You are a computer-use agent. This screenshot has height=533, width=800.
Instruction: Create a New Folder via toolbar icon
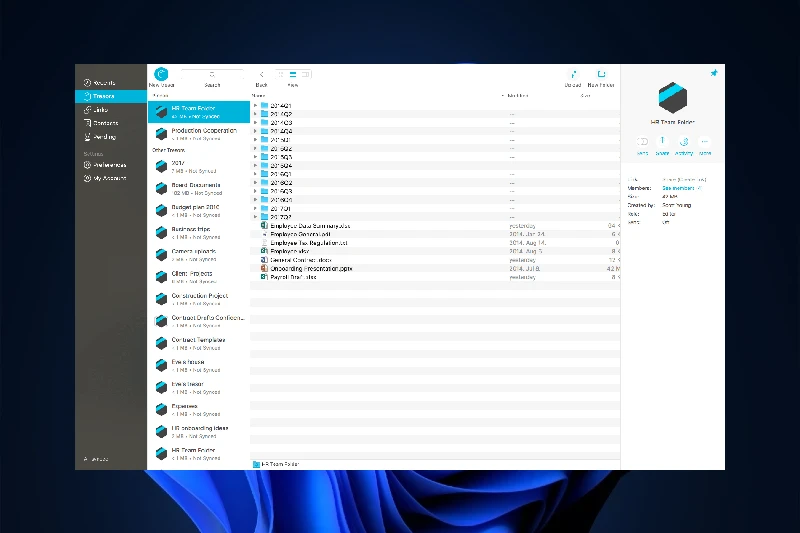(601, 74)
